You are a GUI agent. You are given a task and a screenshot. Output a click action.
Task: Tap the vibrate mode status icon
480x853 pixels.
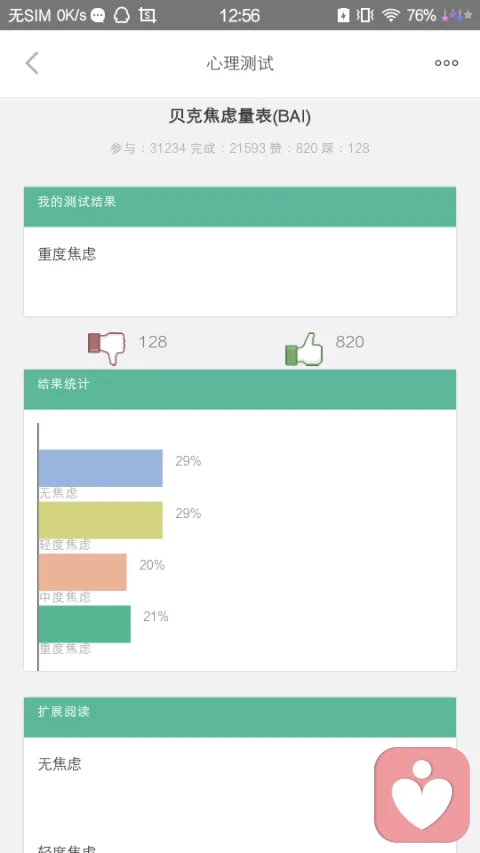(365, 15)
